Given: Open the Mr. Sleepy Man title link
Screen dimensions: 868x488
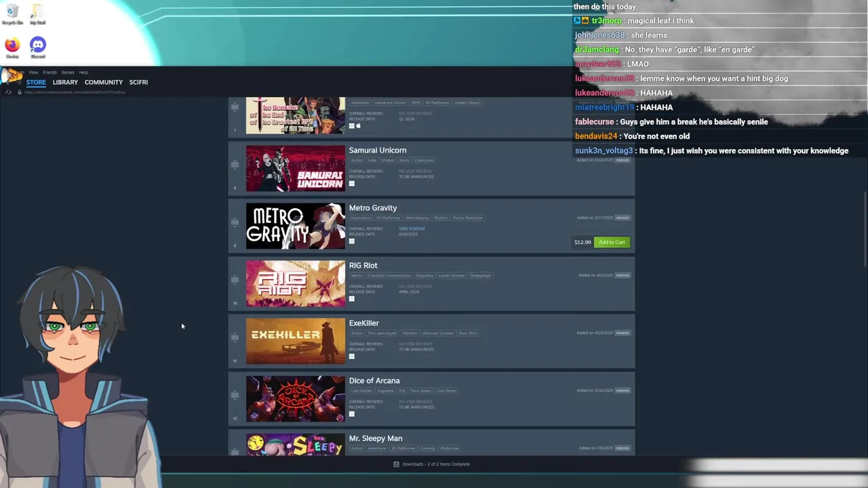Looking at the screenshot, I should coord(376,439).
